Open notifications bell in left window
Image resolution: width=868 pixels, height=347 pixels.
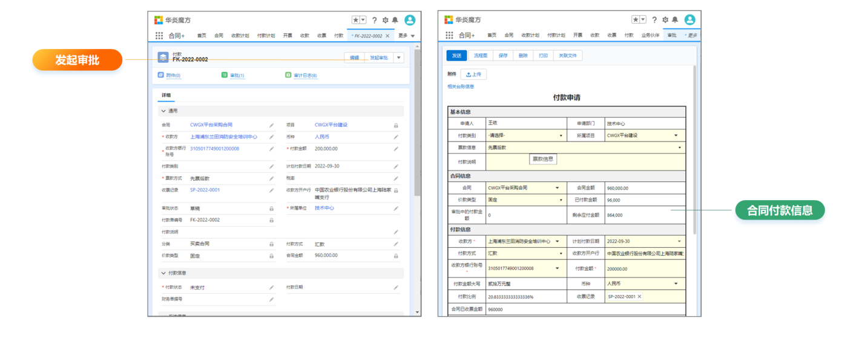pyautogui.click(x=395, y=20)
